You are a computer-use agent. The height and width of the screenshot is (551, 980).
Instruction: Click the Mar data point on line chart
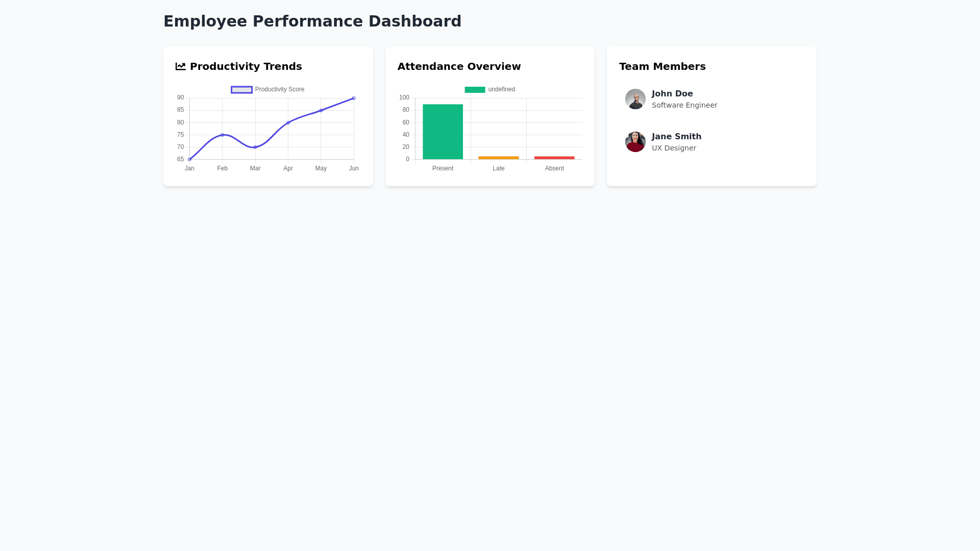255,147
